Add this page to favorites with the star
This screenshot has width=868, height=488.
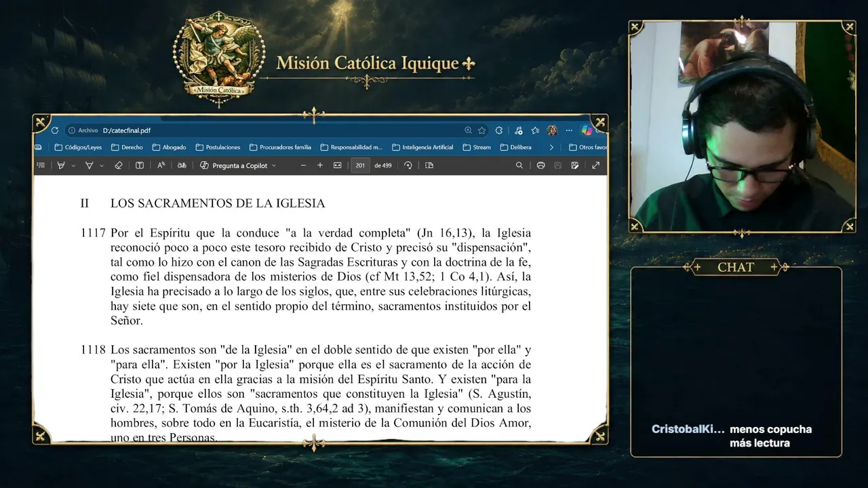coord(482,130)
